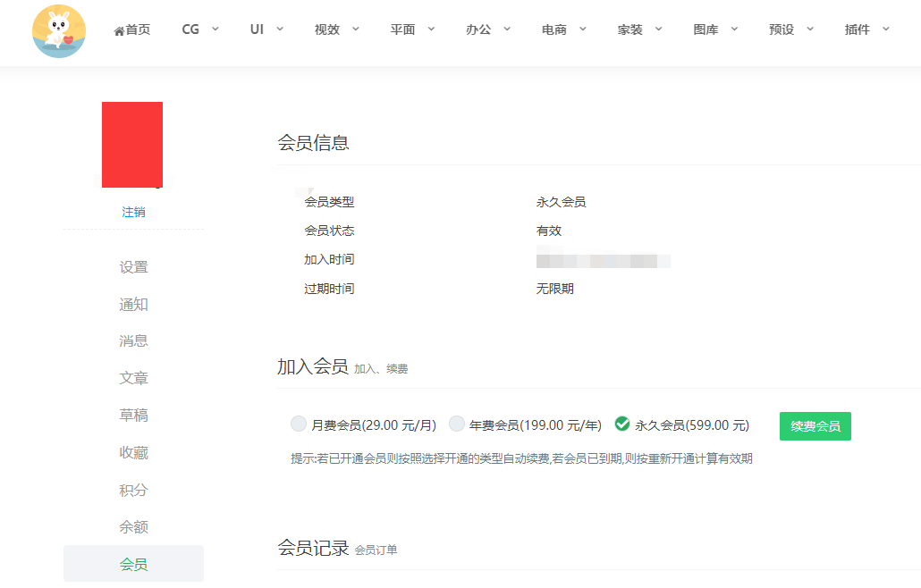Open 设置 in the sidebar
921x588 pixels.
pos(133,267)
